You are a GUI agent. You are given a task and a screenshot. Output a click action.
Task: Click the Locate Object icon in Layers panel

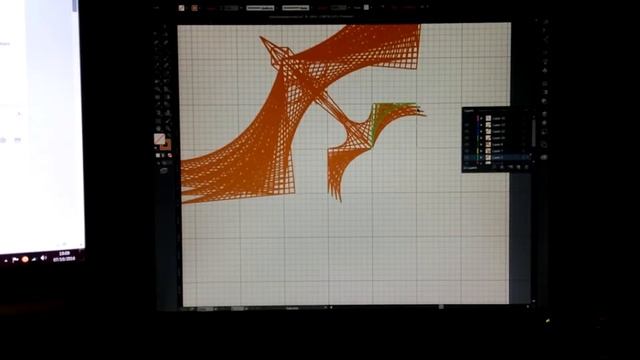coord(495,167)
